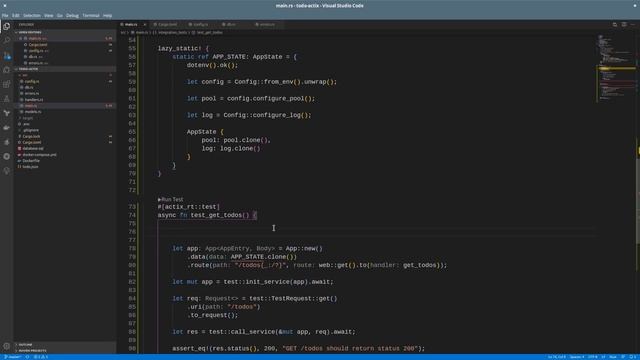Click line 74 async fn test_get_todos

[207, 215]
